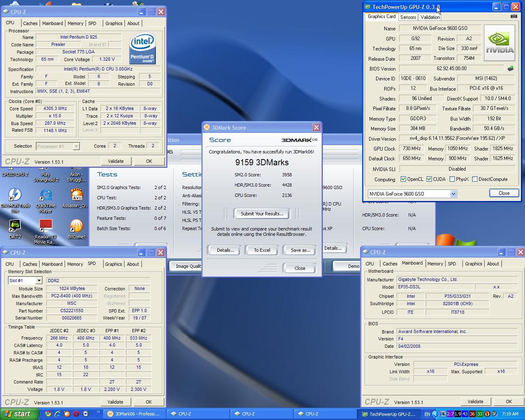Open the Memory tab in top-left CPU-Z

coord(75,23)
